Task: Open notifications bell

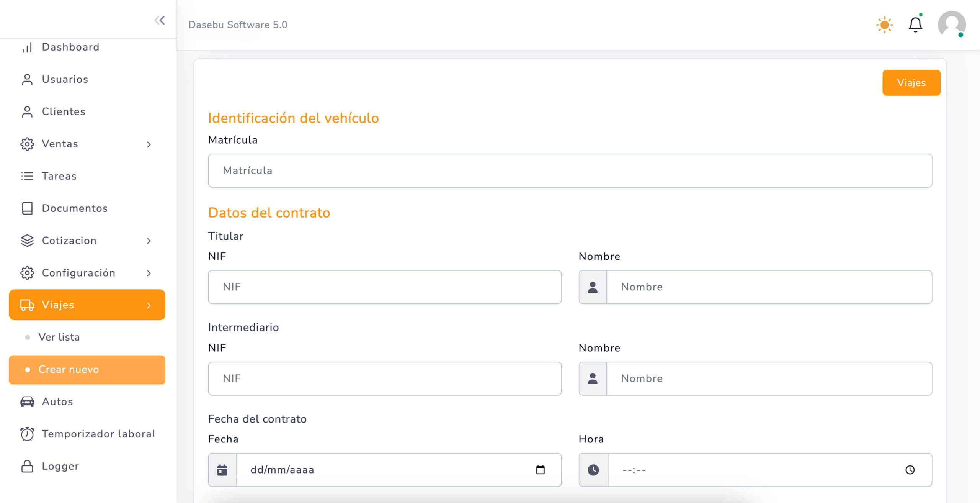Action: pyautogui.click(x=915, y=25)
